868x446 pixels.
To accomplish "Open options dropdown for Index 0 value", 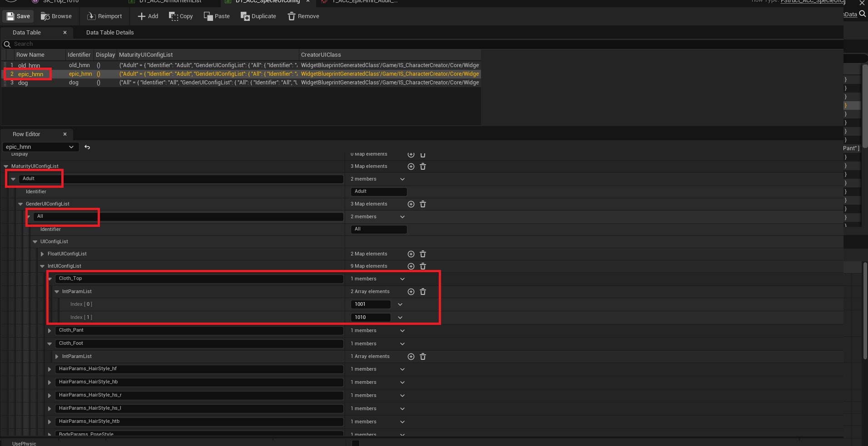I will tap(400, 304).
